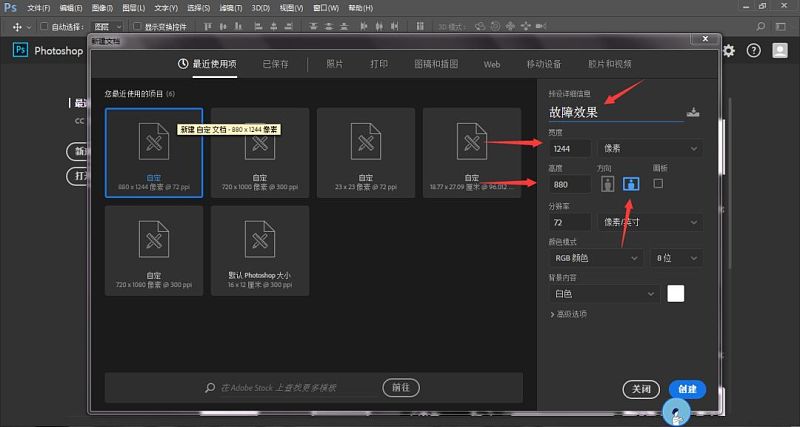Click the Photoshop home logo
The height and width of the screenshot is (427, 800).
click(20, 49)
